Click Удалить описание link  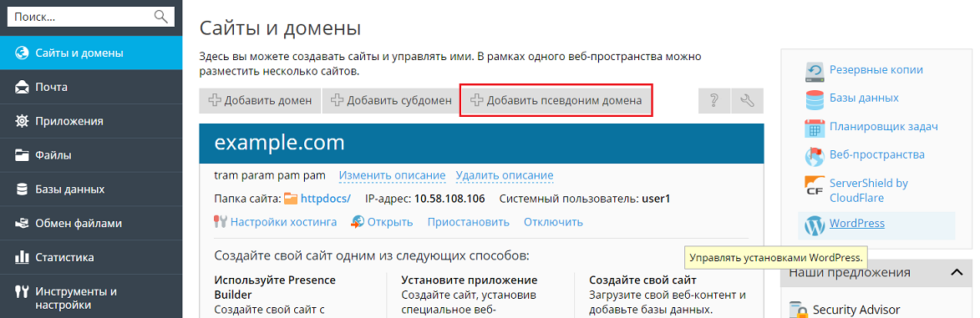tap(505, 175)
